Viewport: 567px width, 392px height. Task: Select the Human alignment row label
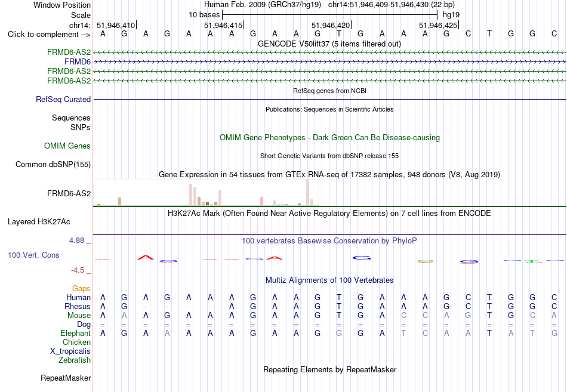(x=78, y=298)
